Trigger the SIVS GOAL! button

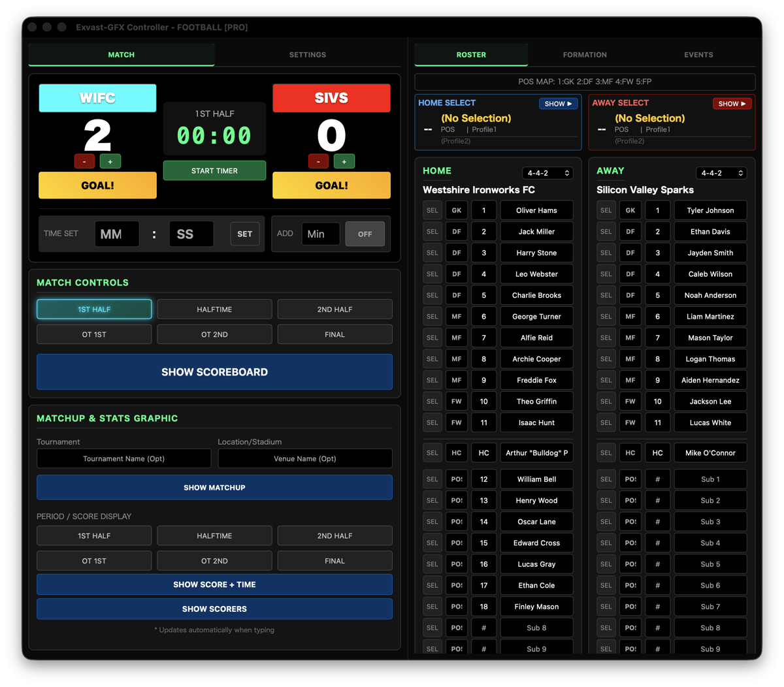331,185
